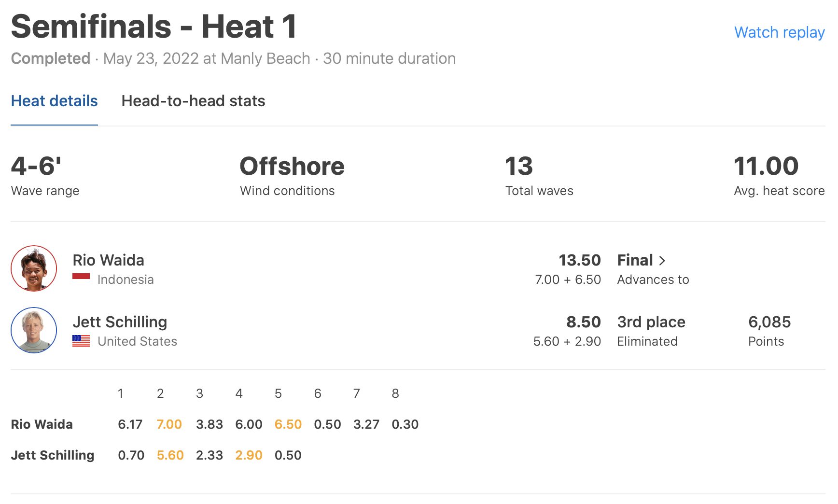This screenshot has width=838, height=504.
Task: Open Jett Schilling's profile photo
Action: coord(34,330)
